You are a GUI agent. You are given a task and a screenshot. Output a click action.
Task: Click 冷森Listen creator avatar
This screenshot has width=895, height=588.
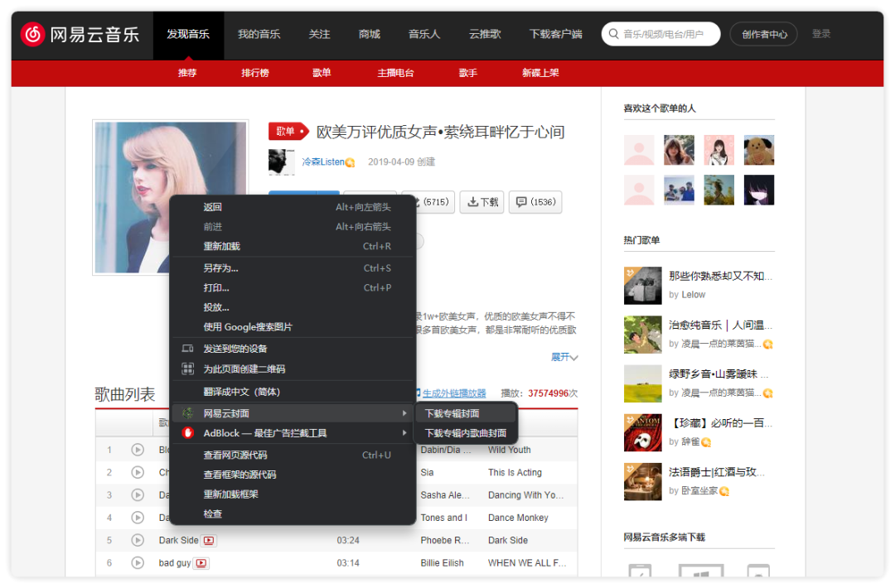tap(281, 162)
